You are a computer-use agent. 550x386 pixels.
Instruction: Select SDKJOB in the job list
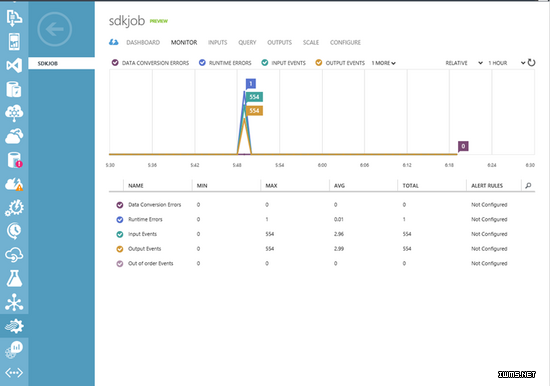61,64
